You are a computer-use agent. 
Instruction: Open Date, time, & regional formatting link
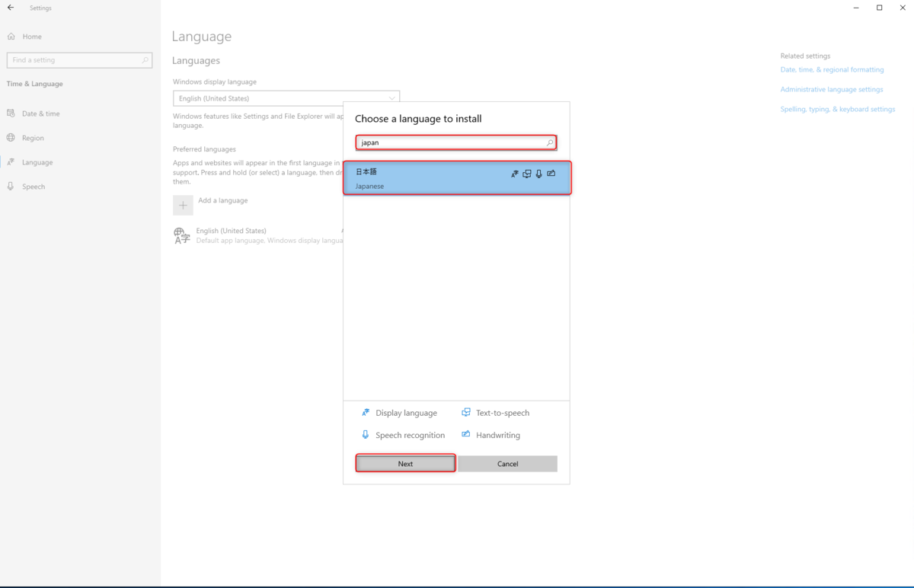(832, 69)
